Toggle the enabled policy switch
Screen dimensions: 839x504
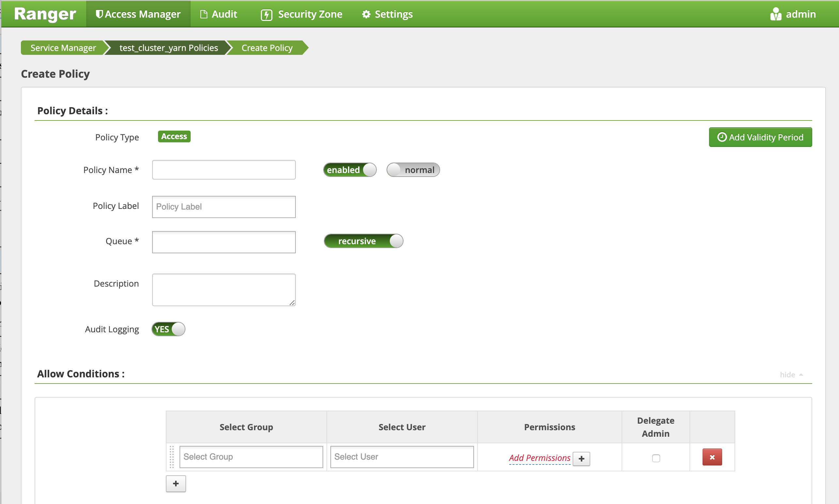350,170
